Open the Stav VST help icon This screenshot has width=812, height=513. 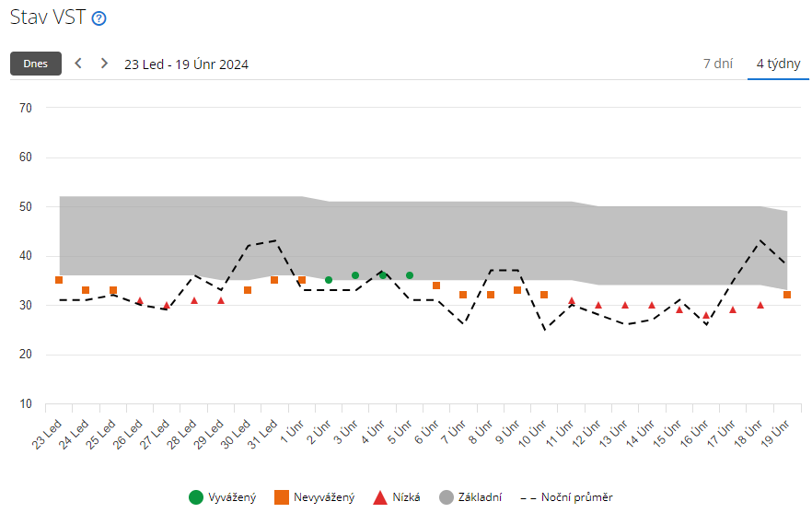(99, 18)
